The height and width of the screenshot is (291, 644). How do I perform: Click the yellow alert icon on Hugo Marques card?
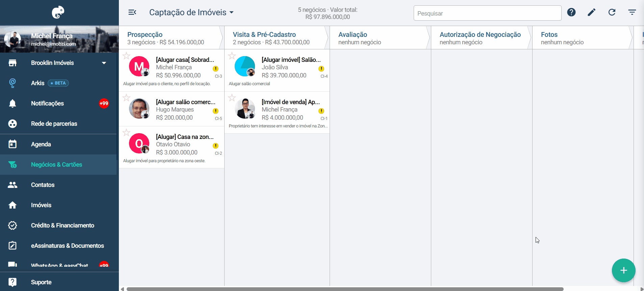215,111
